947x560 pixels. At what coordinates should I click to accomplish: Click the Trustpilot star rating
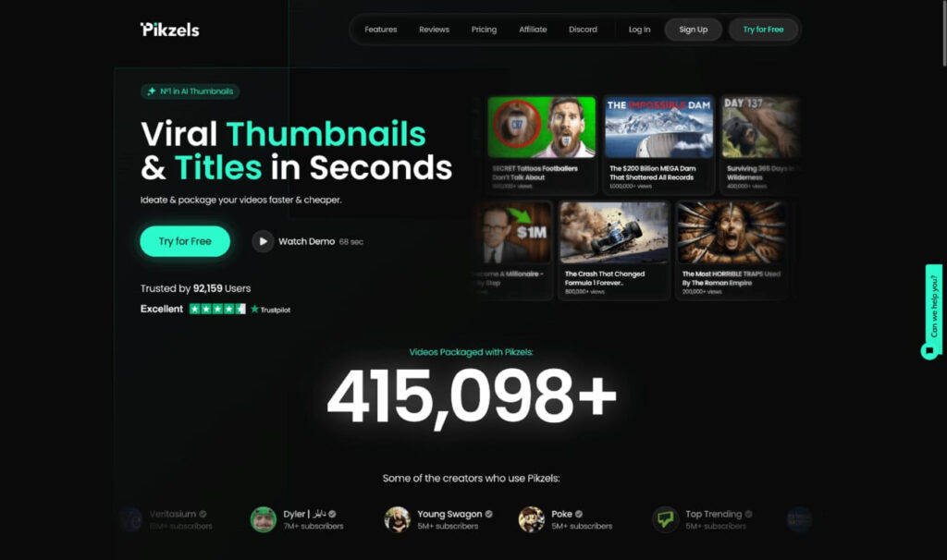click(x=217, y=309)
